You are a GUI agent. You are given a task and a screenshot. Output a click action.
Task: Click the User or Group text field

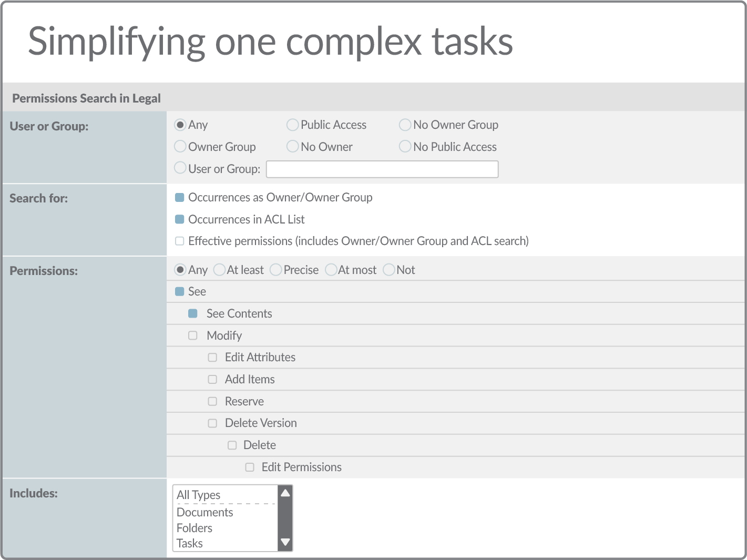click(x=382, y=169)
